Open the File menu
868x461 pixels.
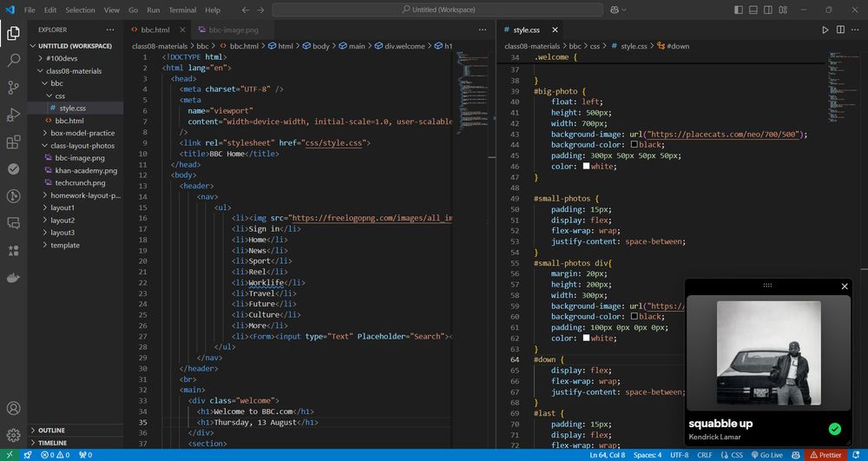[x=30, y=10]
